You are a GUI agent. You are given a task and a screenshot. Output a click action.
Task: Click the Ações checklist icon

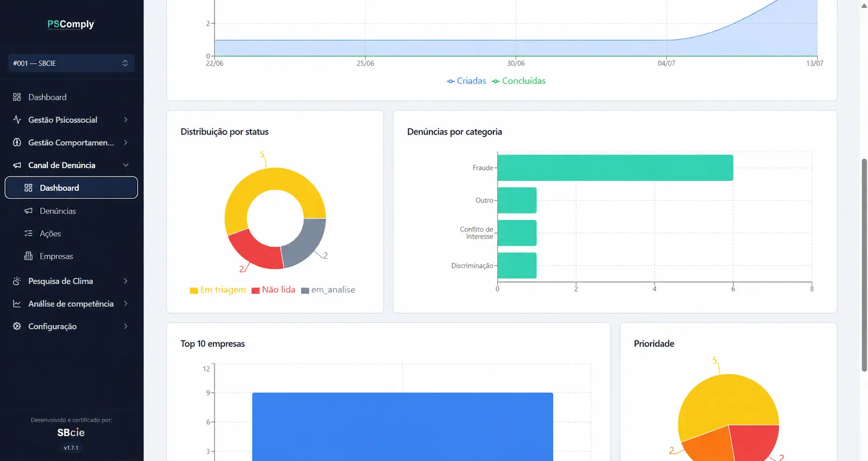(28, 234)
